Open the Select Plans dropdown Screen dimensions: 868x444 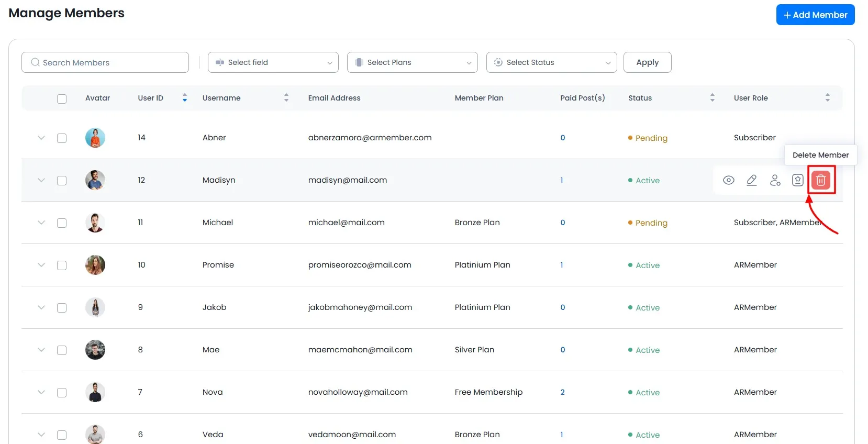point(412,62)
